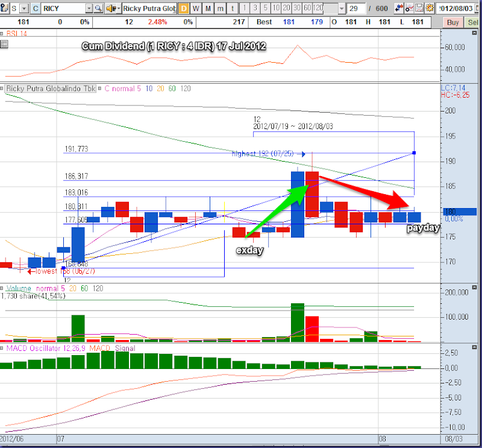Image resolution: width=482 pixels, height=448 pixels.
Task: Toggle the C button beside symbol field
Action: pos(36,9)
